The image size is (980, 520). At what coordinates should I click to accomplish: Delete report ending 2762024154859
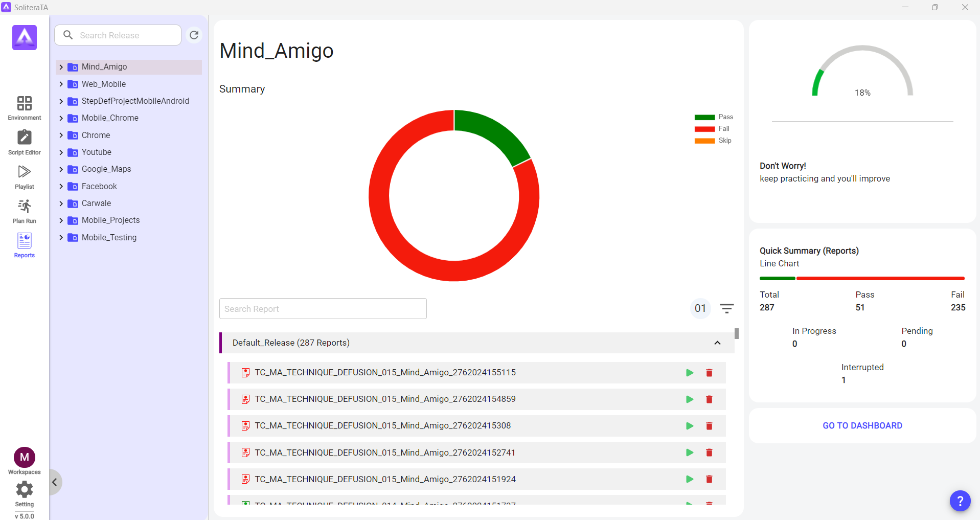(x=709, y=399)
